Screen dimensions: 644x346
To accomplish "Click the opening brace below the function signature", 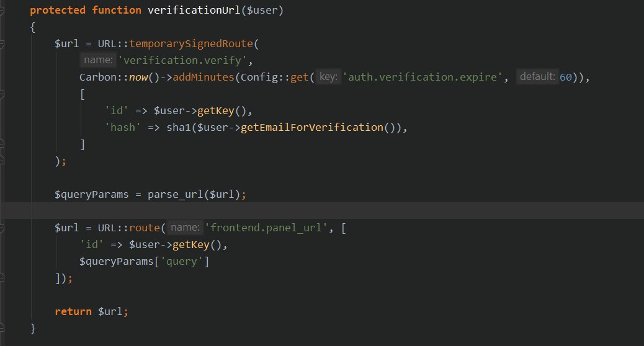I will coord(33,27).
